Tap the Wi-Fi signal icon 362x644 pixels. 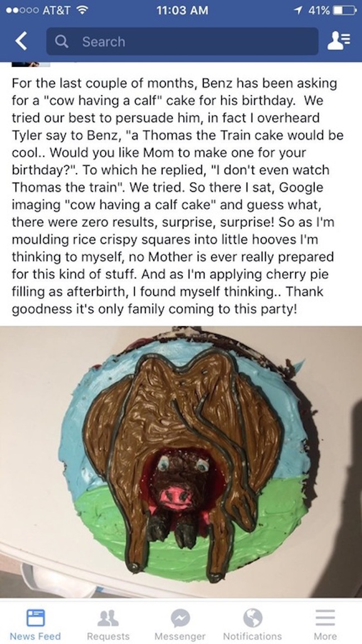point(84,11)
